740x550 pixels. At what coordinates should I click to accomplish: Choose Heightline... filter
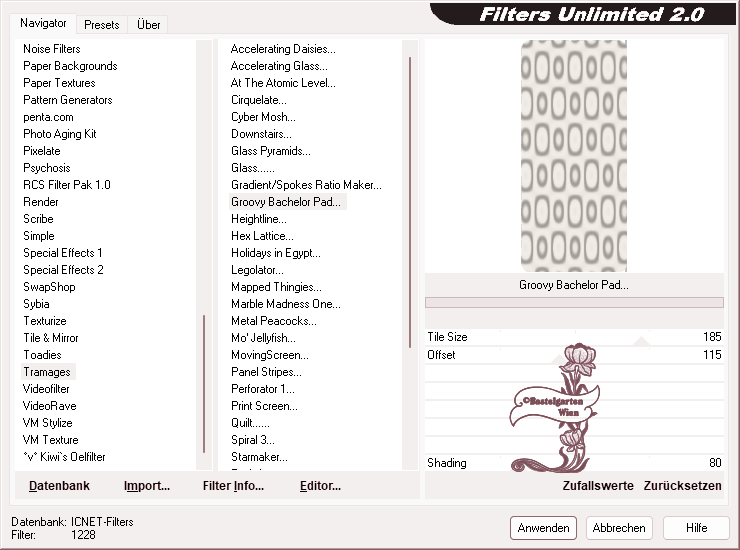(x=259, y=219)
